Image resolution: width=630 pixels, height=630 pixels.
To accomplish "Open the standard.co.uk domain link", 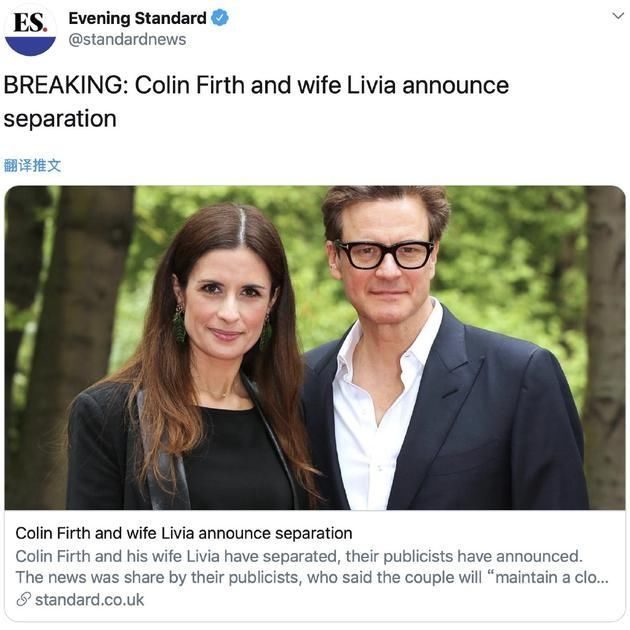I will pos(89,600).
